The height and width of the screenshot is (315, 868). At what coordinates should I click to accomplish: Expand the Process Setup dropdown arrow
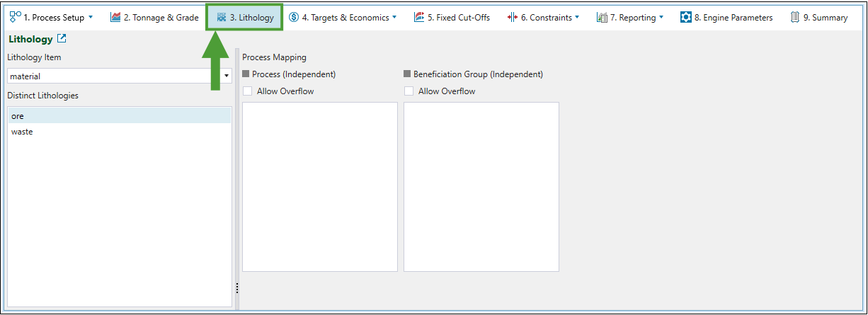[x=91, y=17]
